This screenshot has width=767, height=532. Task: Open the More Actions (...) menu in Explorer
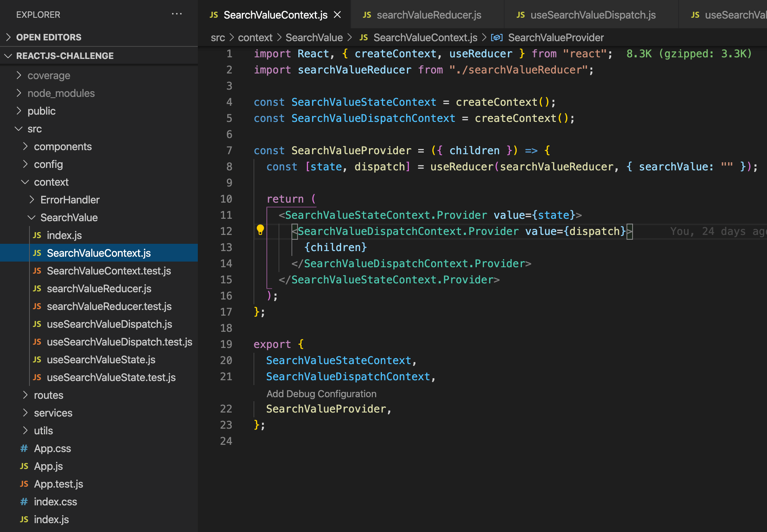(x=177, y=15)
